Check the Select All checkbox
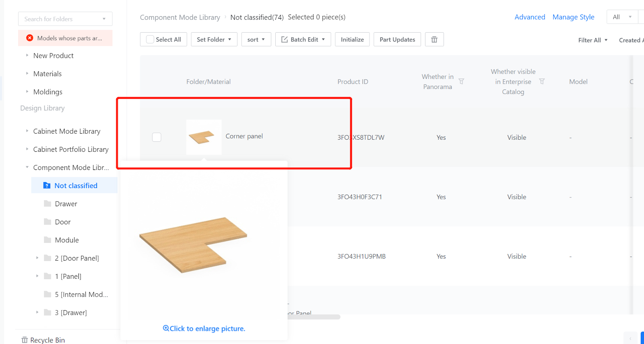644x344 pixels. pos(150,39)
